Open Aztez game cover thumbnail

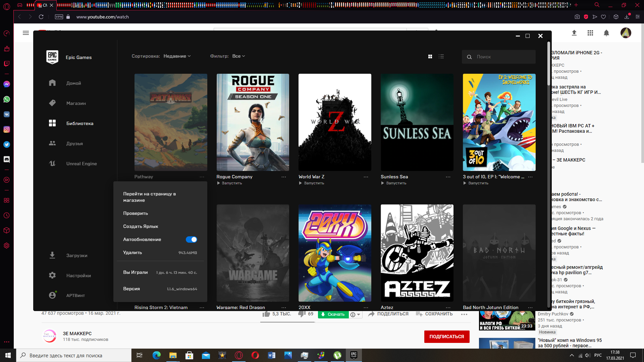[x=417, y=253]
